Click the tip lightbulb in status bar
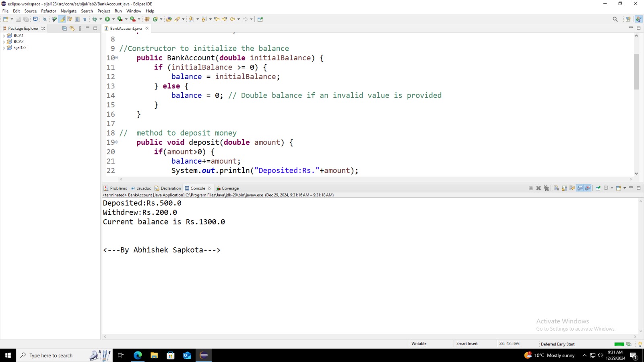The image size is (644, 362). 640,344
